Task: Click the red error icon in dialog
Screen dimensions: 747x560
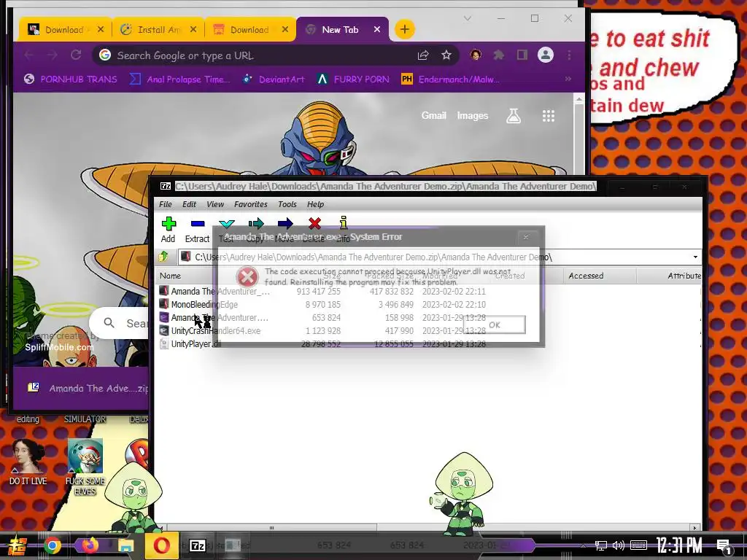Action: pyautogui.click(x=247, y=276)
